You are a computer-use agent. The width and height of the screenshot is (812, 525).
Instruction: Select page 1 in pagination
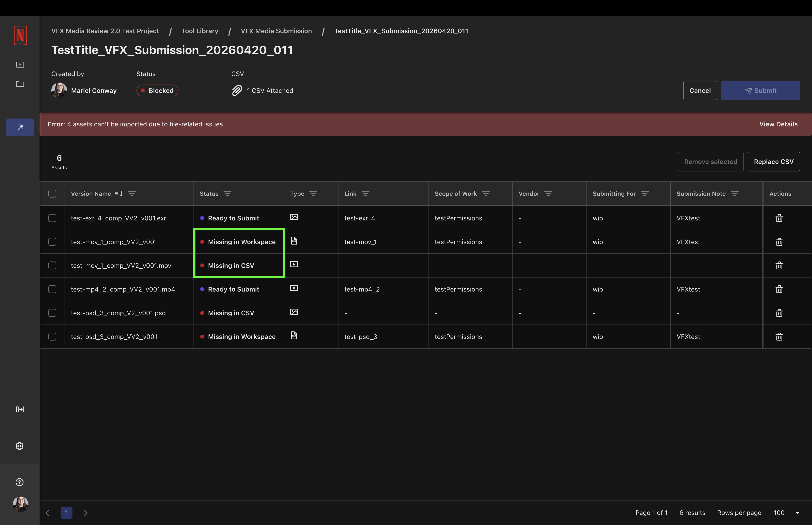(x=66, y=513)
